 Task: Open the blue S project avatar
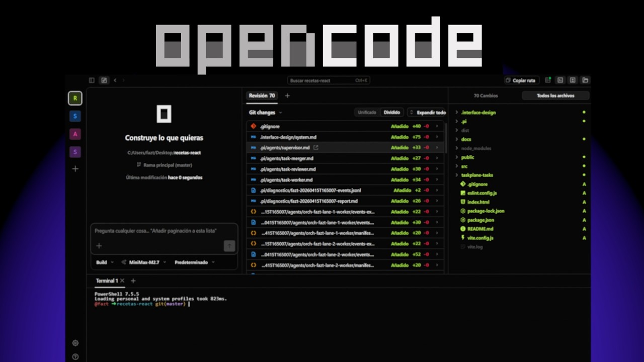coord(75,116)
